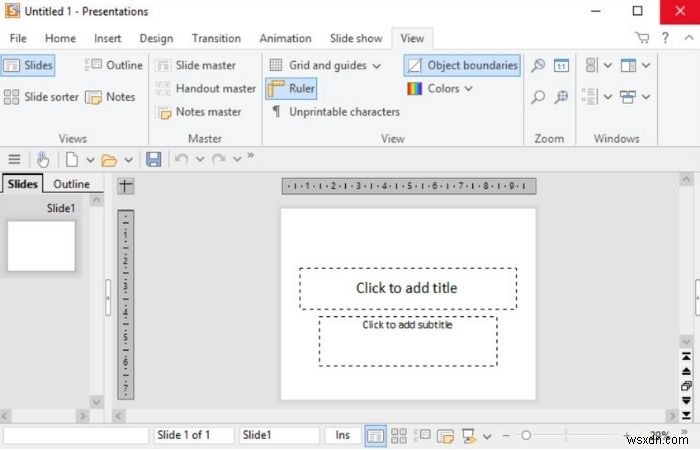Open file with folder icon
Viewport: 700px width, 450px height.
(x=109, y=160)
